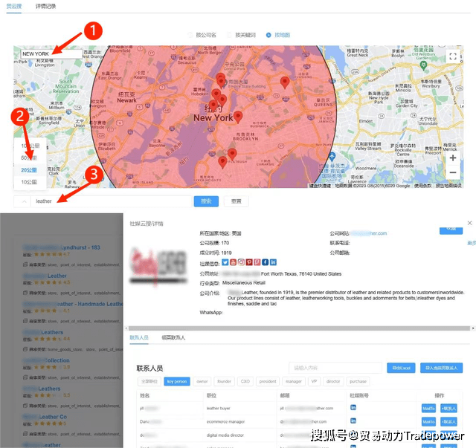Zoom out on the map
This screenshot has width=476, height=448.
tap(453, 172)
